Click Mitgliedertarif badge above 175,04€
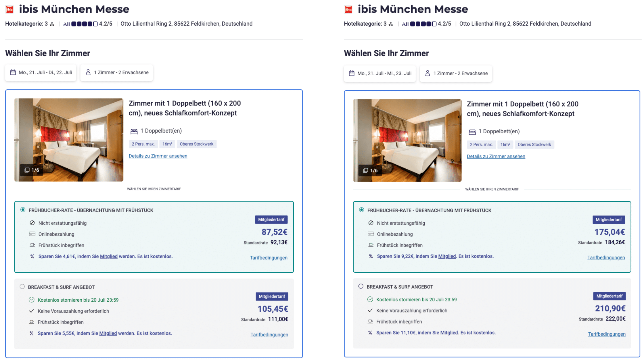This screenshot has height=362, width=644. (x=609, y=219)
